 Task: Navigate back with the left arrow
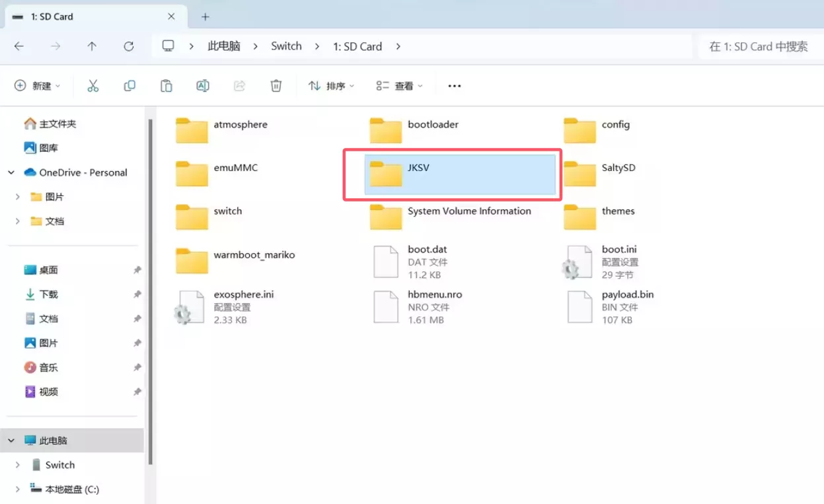(19, 46)
